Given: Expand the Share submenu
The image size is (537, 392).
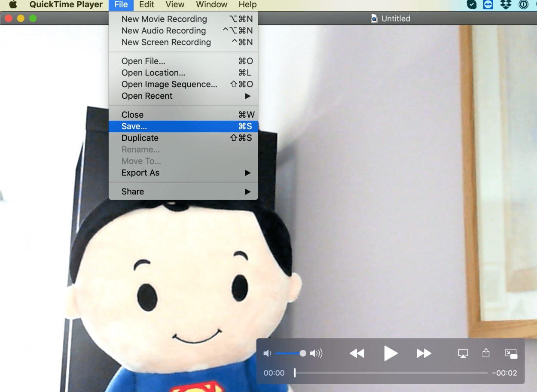Looking at the screenshot, I should 183,191.
